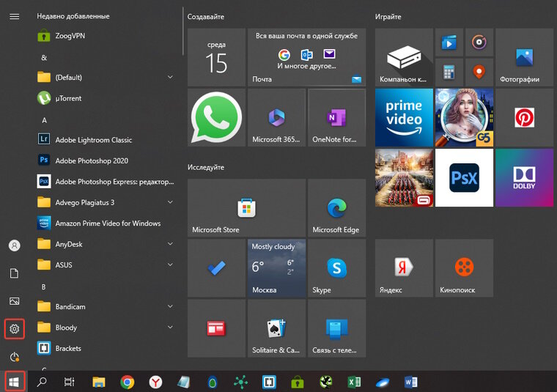Open µTorrent from the app list

(x=106, y=98)
